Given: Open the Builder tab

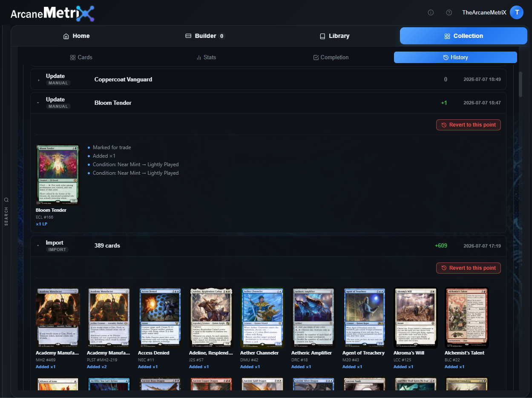Looking at the screenshot, I should click(x=205, y=36).
